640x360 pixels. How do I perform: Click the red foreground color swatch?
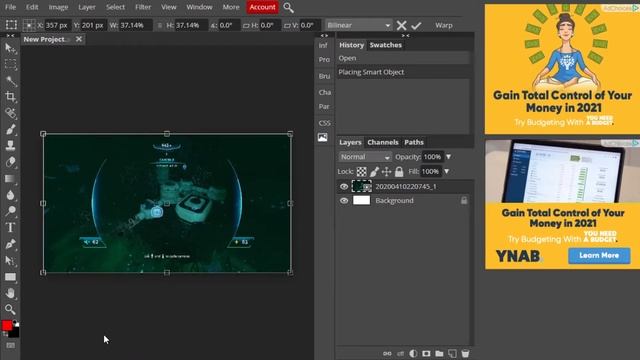click(7, 325)
